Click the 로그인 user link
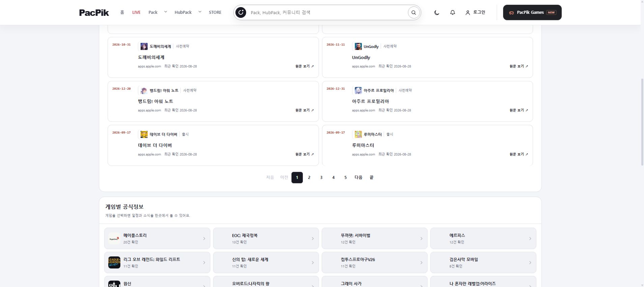Viewport: 644px width, 287px height. (x=475, y=12)
